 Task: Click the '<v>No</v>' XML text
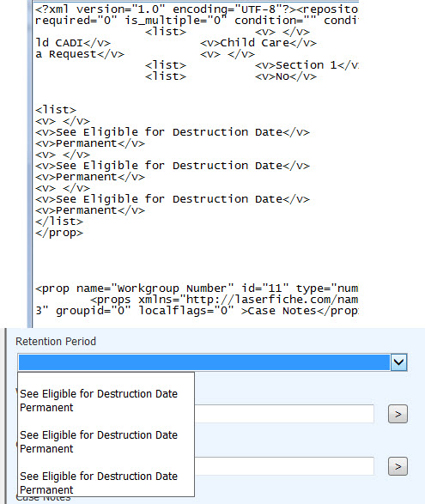[286, 76]
